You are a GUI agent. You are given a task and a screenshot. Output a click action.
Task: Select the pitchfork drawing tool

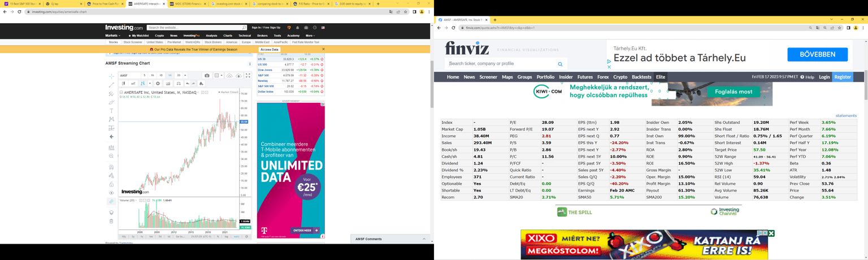tap(111, 94)
